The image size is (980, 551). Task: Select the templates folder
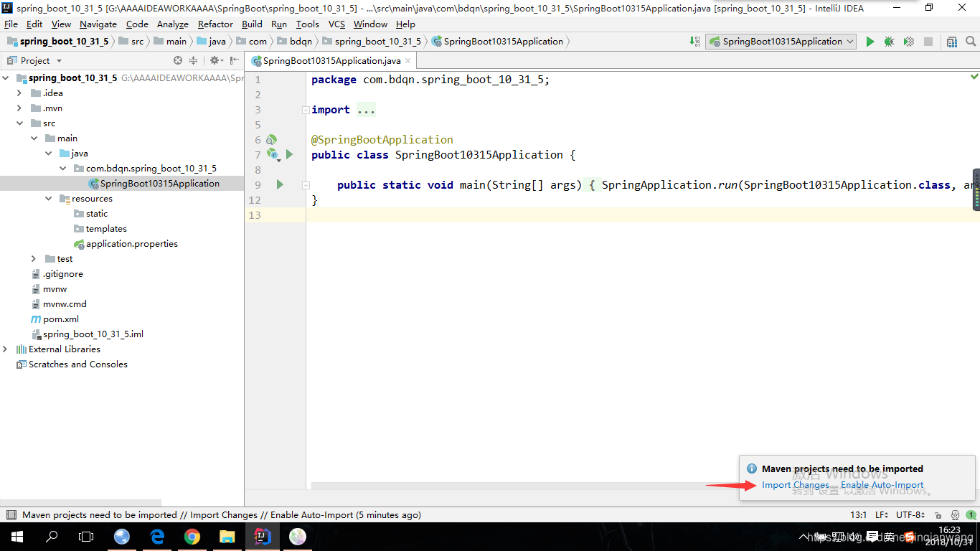point(106,229)
